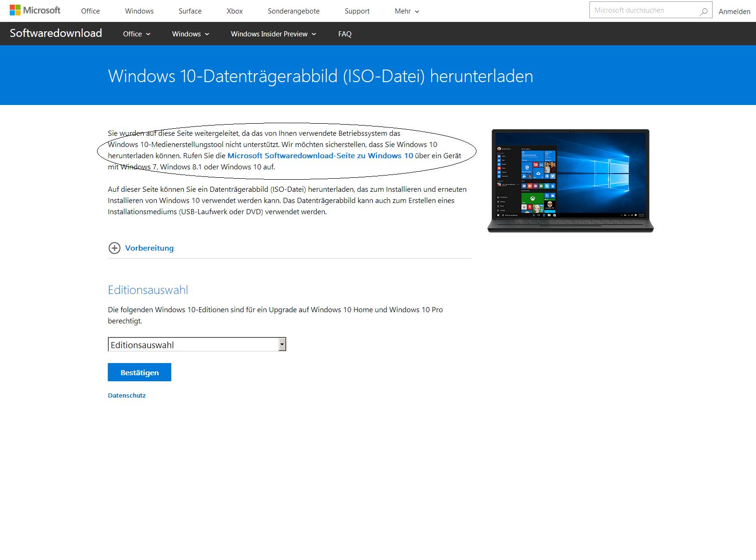Open Sonderangebote in top navigation

(294, 11)
